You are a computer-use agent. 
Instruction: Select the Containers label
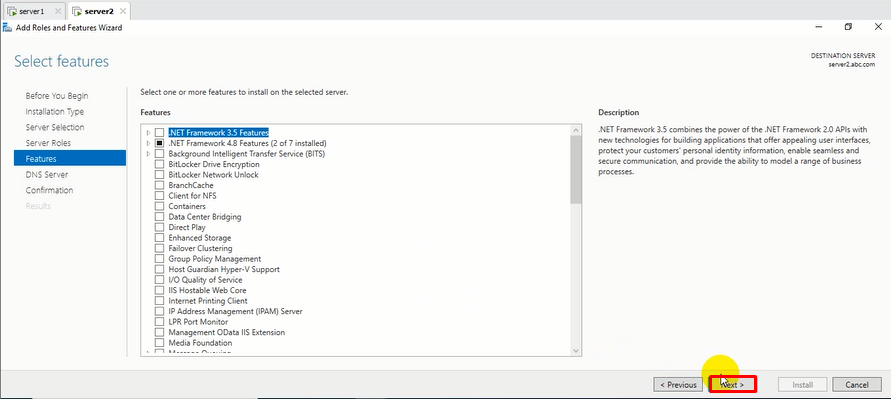pyautogui.click(x=187, y=206)
